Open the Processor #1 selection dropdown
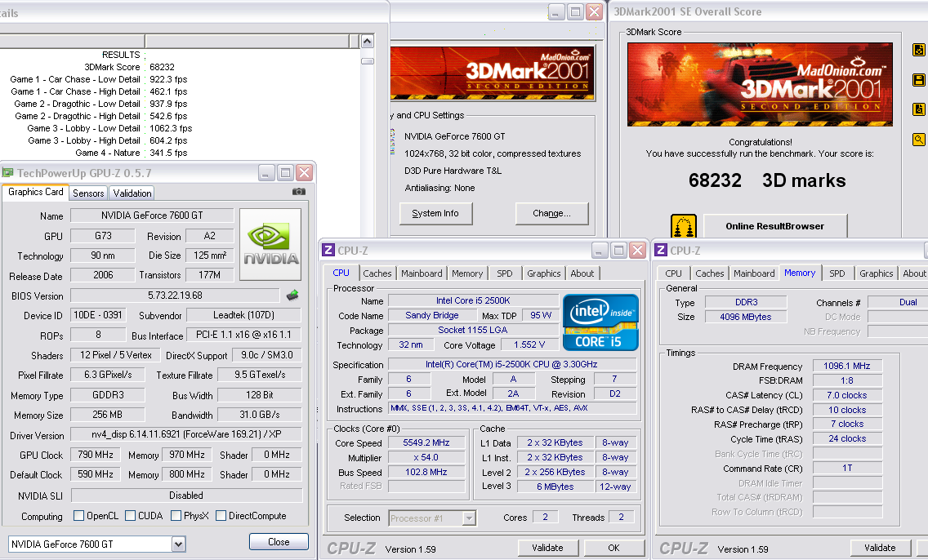This screenshot has height=560, width=928. [x=469, y=518]
